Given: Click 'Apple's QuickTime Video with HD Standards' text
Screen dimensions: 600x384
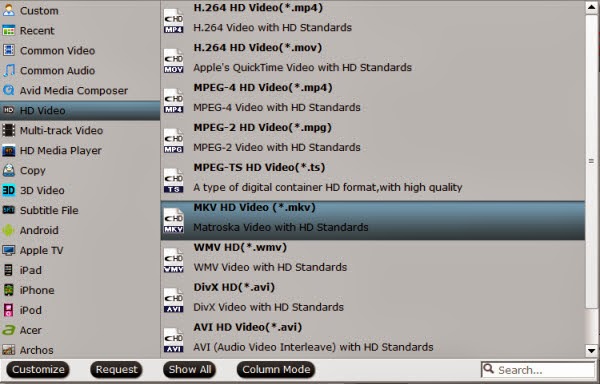Looking at the screenshot, I should [x=302, y=68].
